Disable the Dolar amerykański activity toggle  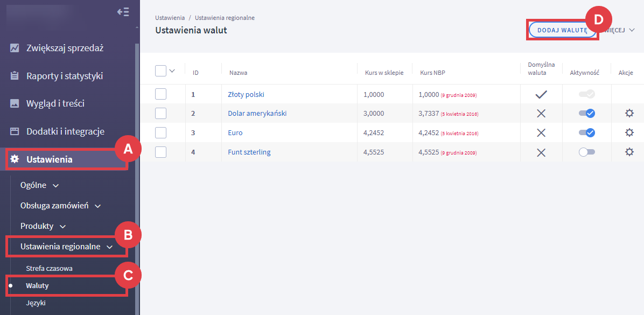(586, 114)
